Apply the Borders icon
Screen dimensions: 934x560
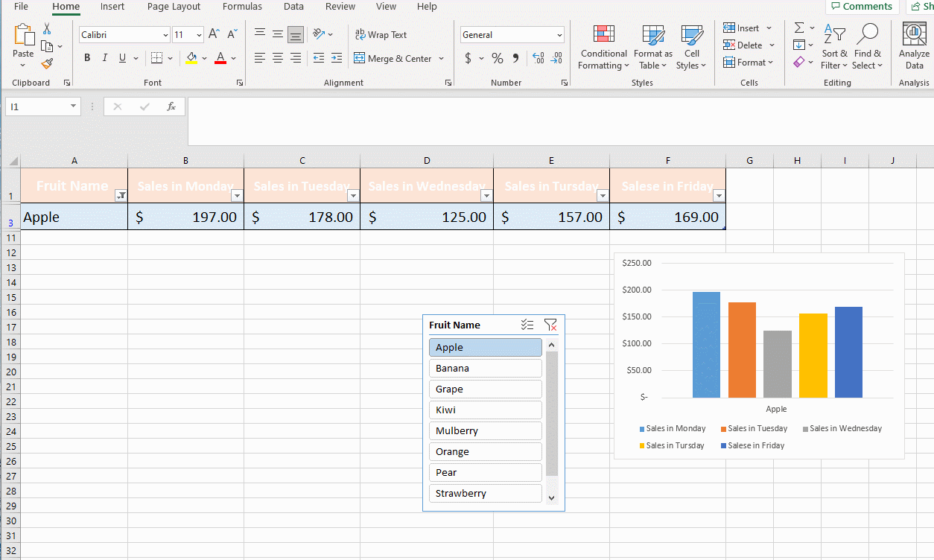point(156,58)
